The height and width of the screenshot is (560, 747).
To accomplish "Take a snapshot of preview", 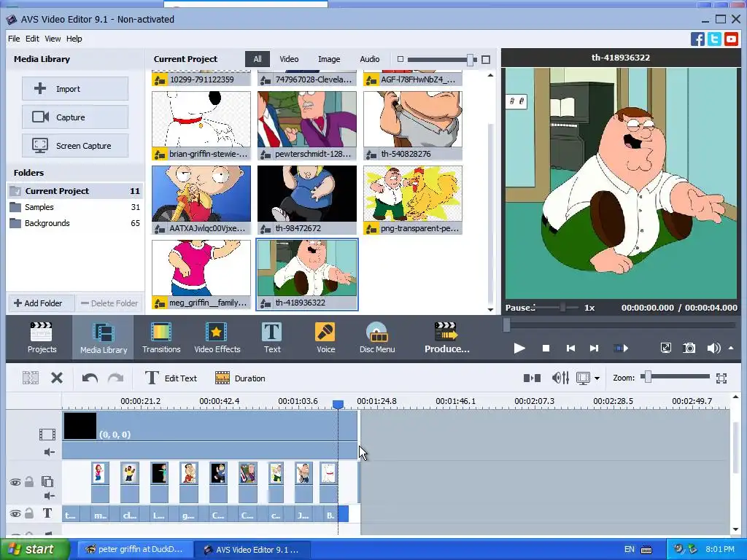I will coord(689,348).
